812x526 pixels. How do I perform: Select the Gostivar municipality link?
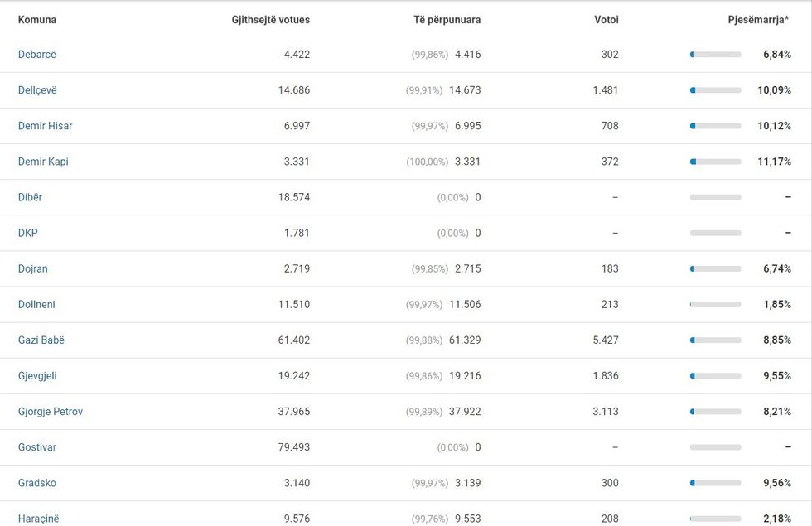tap(37, 446)
